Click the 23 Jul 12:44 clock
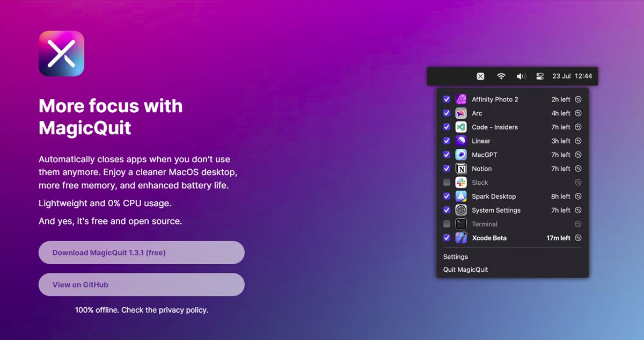The width and height of the screenshot is (644, 340). [x=572, y=76]
